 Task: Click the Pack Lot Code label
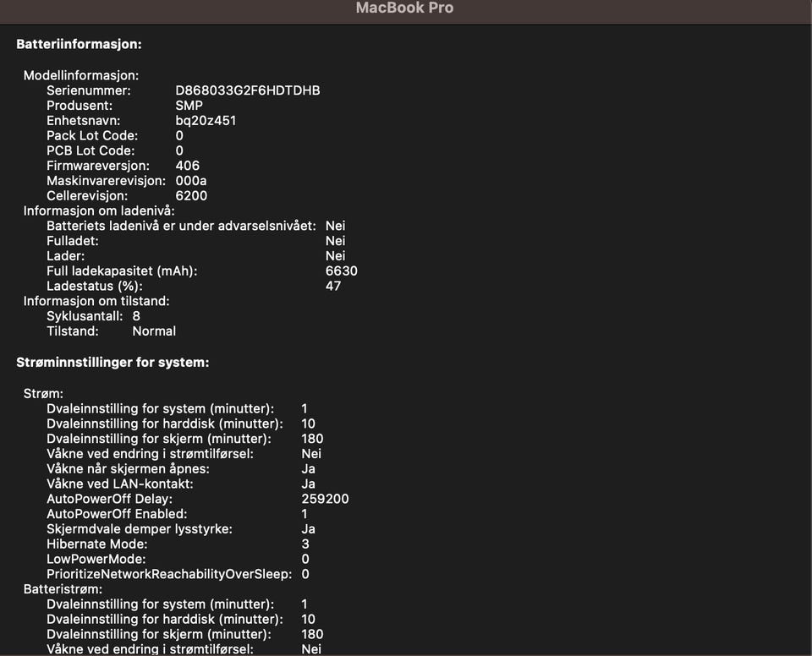point(92,135)
